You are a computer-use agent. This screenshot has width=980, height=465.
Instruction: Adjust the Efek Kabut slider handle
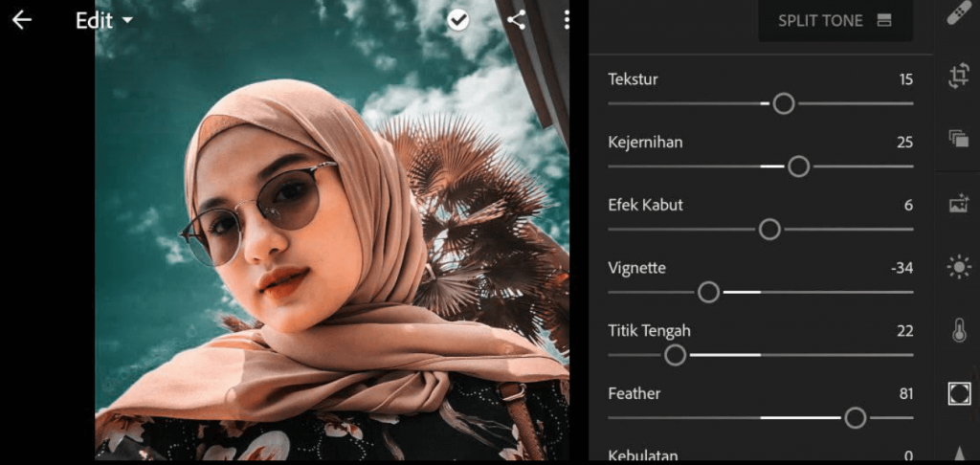(x=770, y=230)
